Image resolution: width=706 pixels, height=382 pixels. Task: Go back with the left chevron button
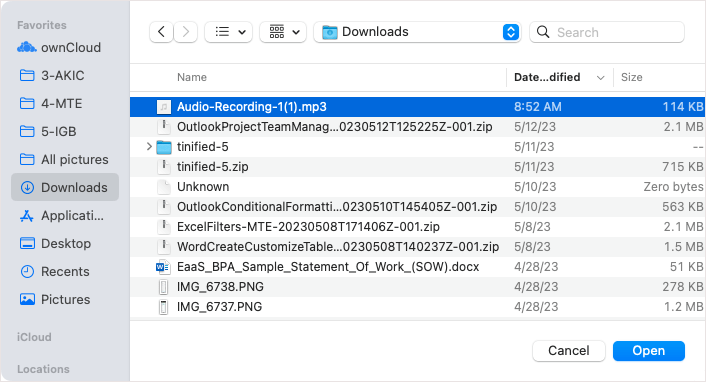[161, 32]
